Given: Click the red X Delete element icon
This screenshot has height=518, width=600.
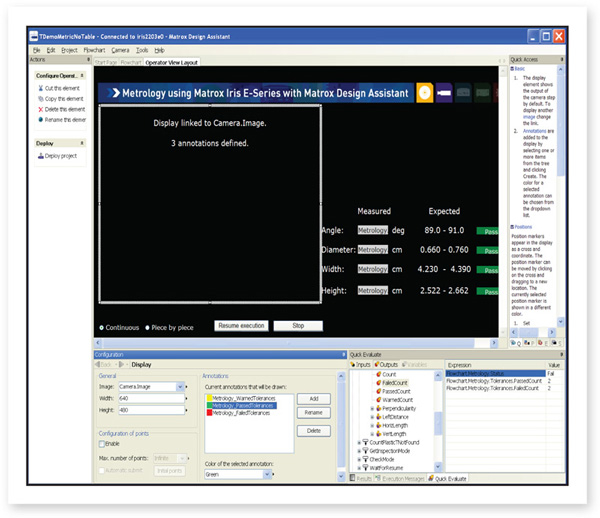Looking at the screenshot, I should [41, 109].
